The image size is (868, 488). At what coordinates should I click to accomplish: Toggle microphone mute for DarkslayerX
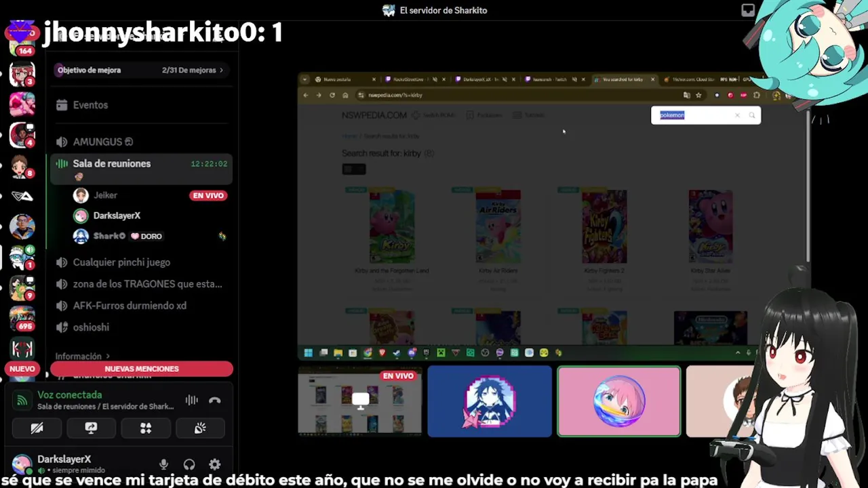(x=163, y=464)
